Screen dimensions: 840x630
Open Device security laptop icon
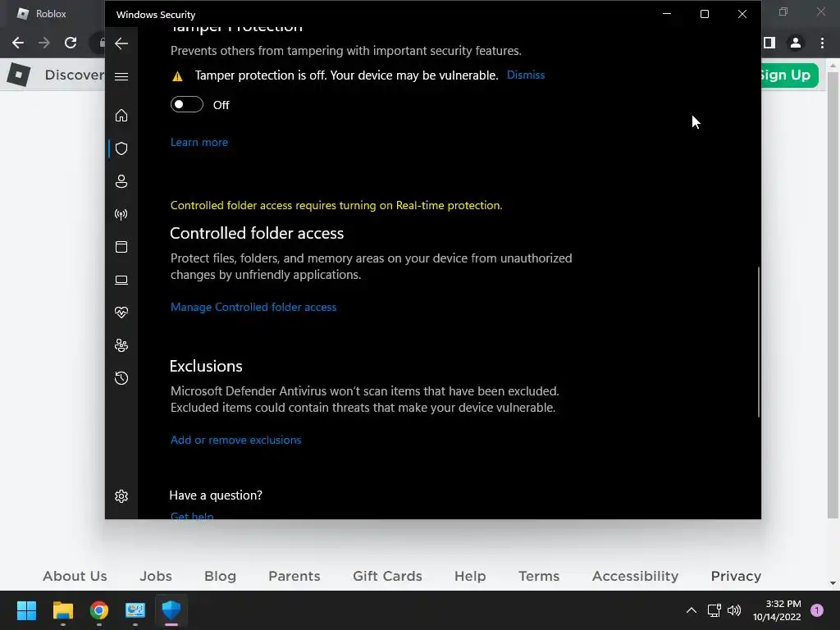(x=121, y=280)
